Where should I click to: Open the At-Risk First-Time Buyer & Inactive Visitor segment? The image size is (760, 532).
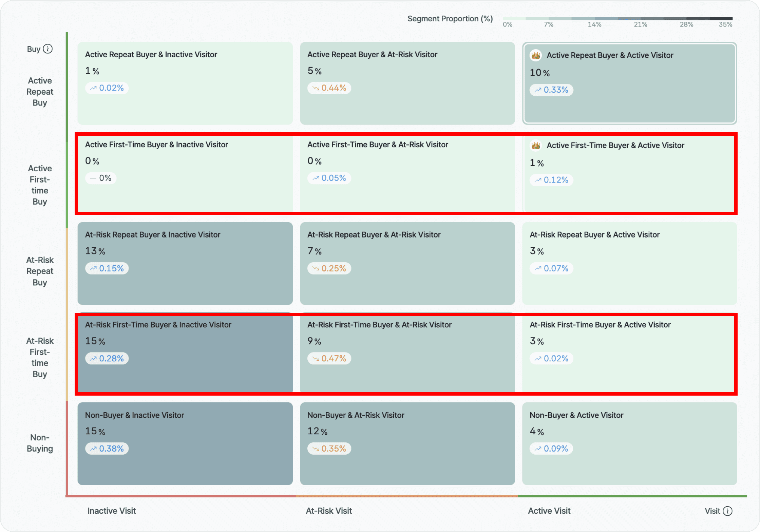(x=185, y=377)
